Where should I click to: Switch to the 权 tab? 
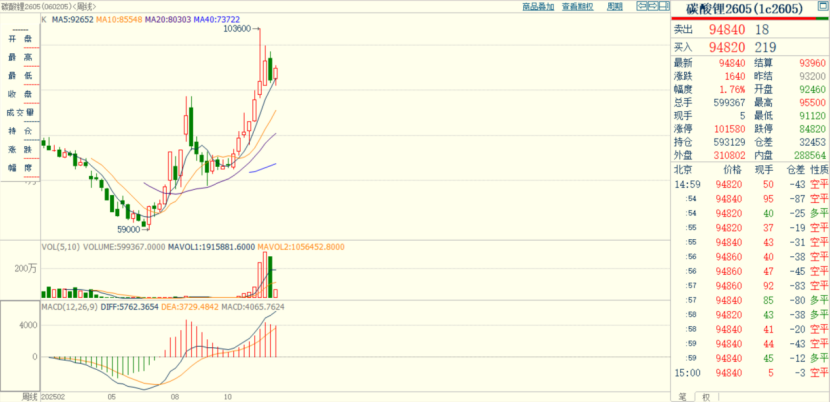706,397
